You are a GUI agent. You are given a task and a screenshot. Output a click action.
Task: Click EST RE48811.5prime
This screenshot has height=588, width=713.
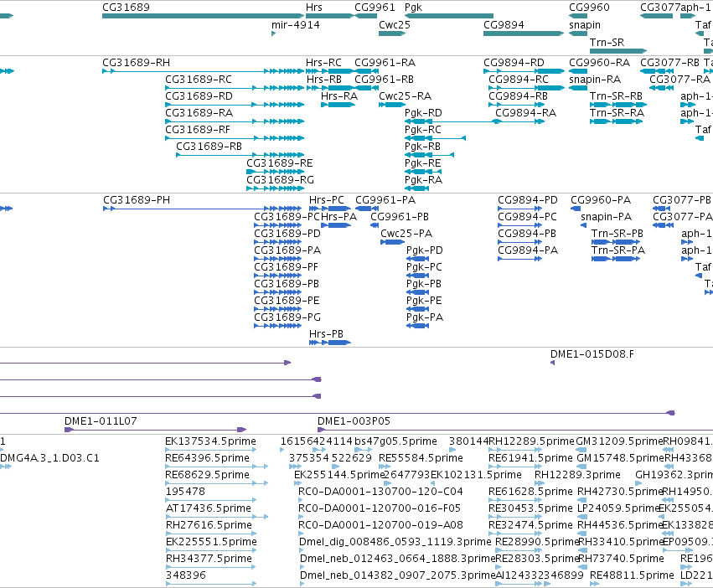pyautogui.click(x=595, y=584)
